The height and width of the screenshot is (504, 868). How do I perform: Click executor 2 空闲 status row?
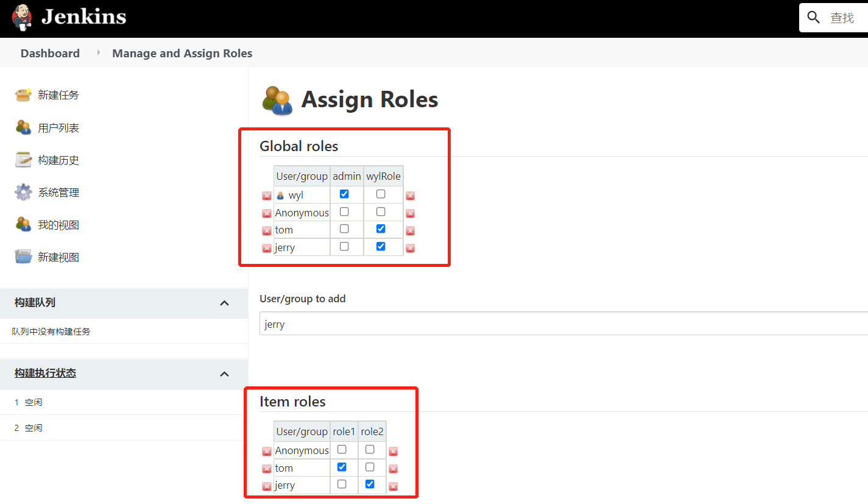click(124, 428)
